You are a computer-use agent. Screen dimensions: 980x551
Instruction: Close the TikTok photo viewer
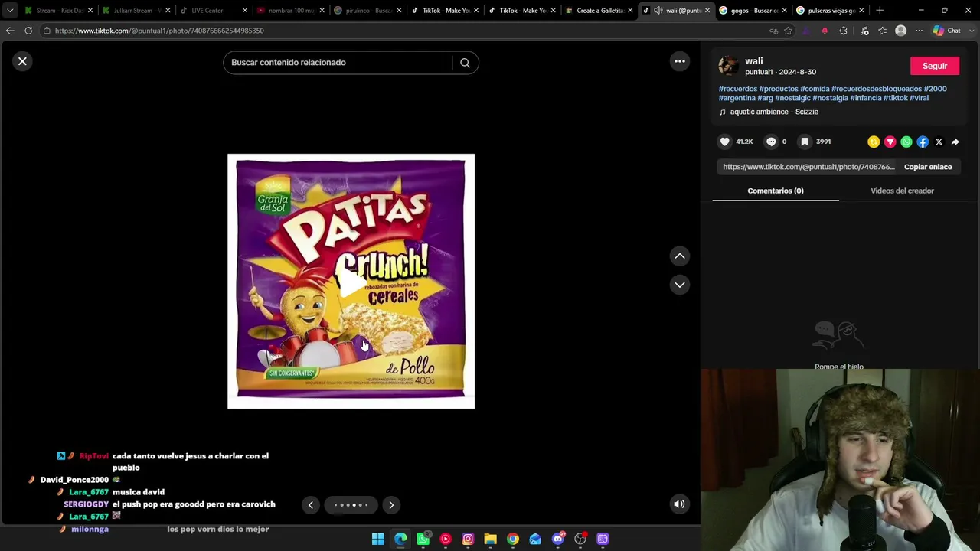[x=22, y=61]
